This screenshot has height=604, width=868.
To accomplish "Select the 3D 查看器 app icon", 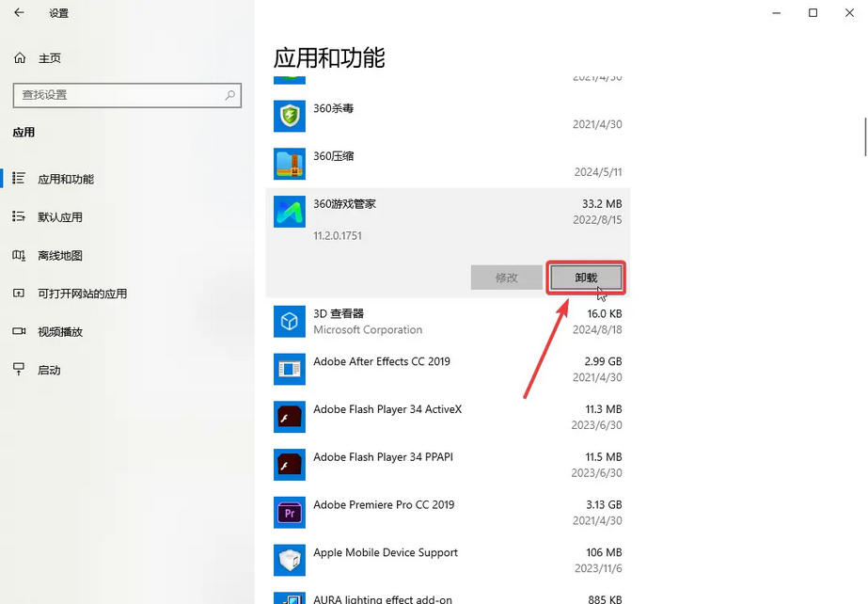I will click(289, 321).
